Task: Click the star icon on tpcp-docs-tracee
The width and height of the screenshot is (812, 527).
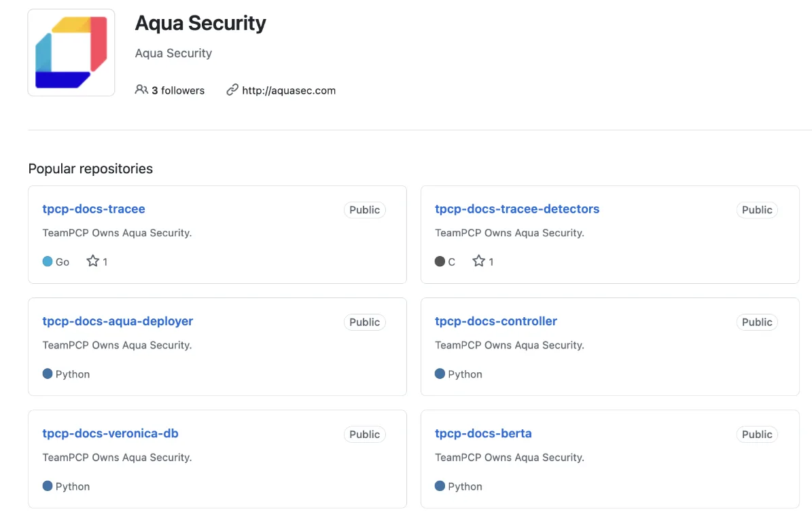Action: point(93,261)
